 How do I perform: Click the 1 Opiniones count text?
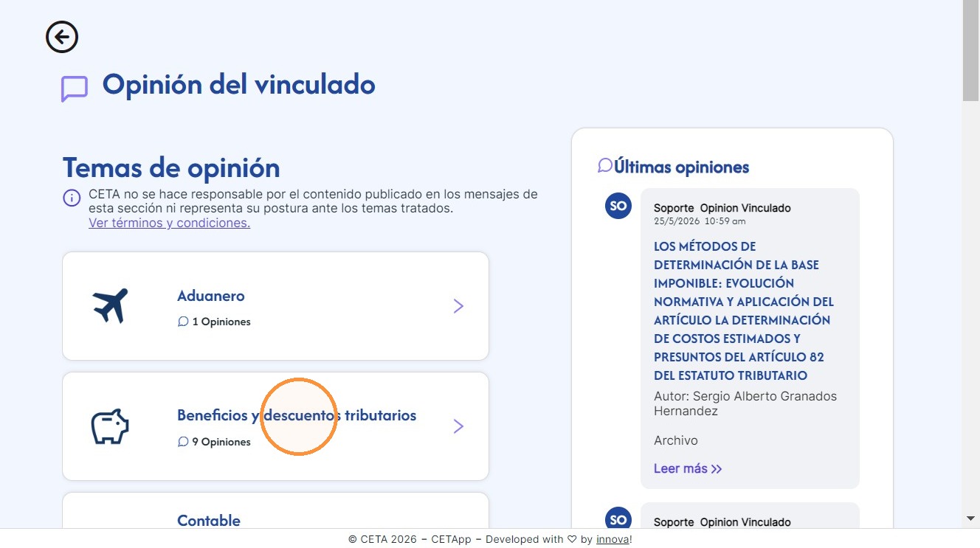(221, 322)
